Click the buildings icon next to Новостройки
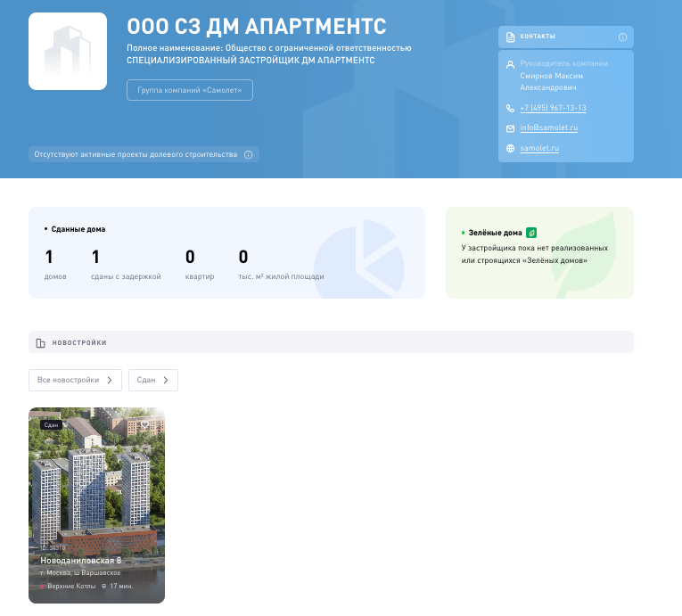Screen dimensions: 682x616 [40, 343]
